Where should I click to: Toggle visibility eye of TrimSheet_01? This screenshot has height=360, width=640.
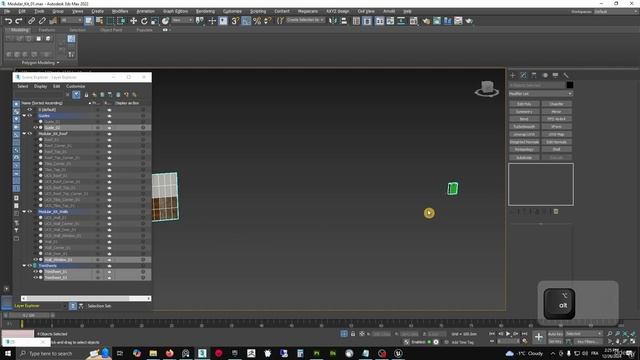(x=36, y=271)
